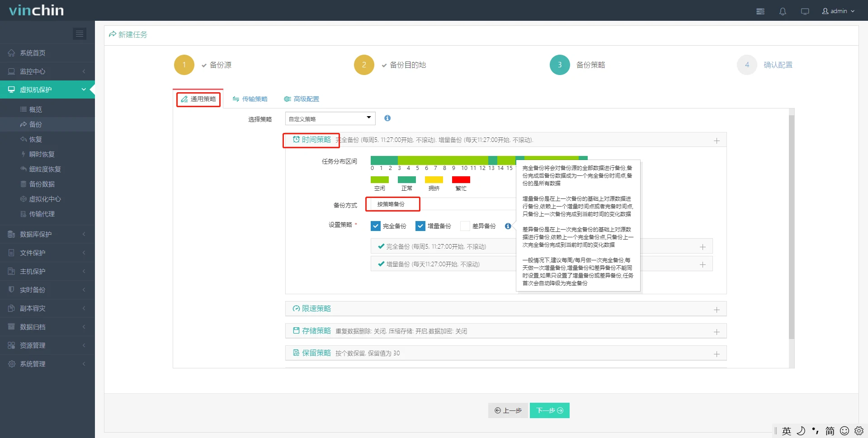Screen dimensions: 868x438
Task: Open the task list icon in header
Action: point(760,11)
